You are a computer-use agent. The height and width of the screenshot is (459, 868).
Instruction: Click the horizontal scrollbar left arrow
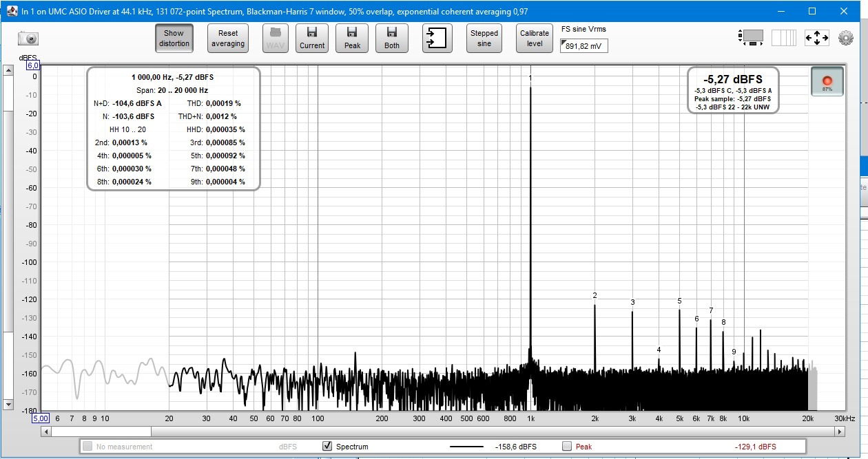(x=46, y=431)
